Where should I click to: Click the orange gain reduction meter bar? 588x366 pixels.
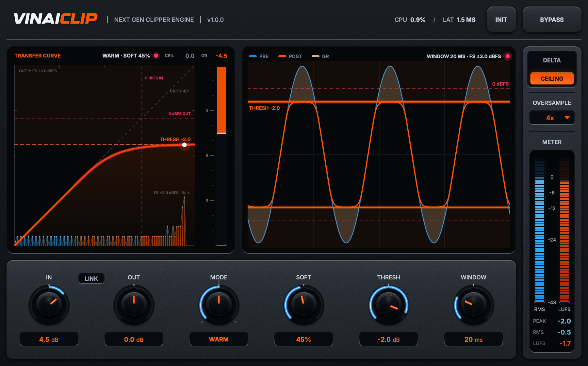point(221,100)
